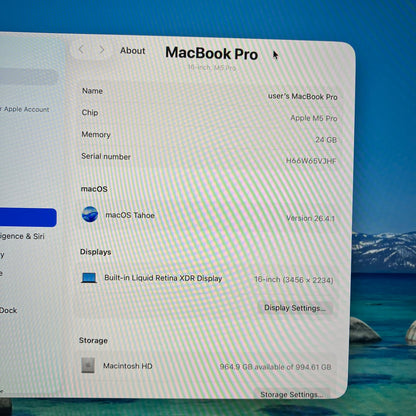
Task: Open the Dock sidebar section
Action: [9, 310]
